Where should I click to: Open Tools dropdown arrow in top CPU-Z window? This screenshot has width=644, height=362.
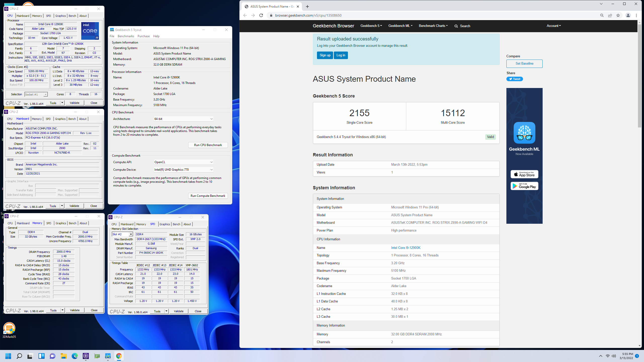coord(62,103)
